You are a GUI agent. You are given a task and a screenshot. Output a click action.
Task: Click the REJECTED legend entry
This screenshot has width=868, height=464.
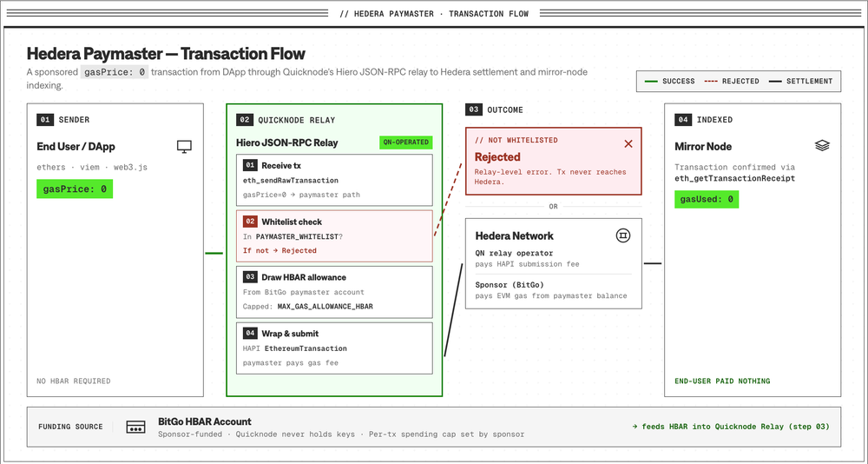point(731,81)
